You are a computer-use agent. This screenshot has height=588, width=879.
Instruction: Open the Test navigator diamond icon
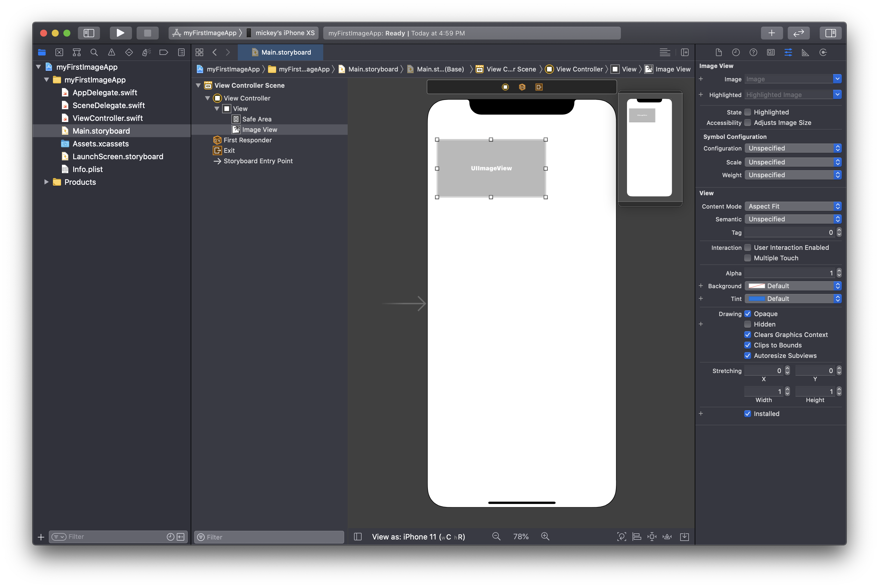click(x=129, y=53)
